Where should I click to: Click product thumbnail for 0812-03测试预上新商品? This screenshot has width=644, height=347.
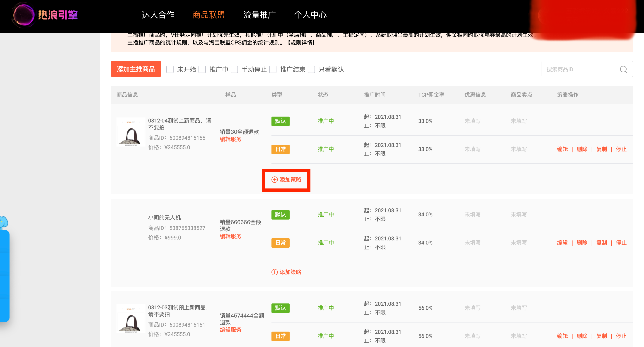(131, 319)
